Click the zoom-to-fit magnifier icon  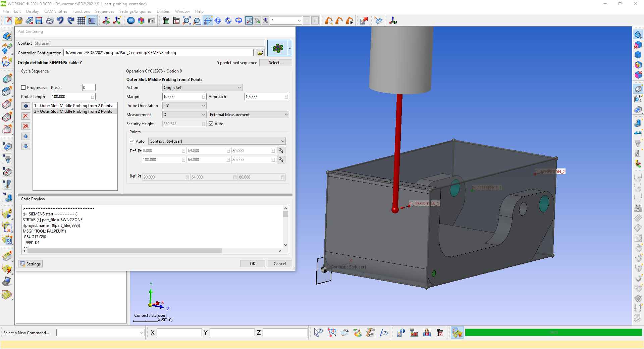pos(187,21)
